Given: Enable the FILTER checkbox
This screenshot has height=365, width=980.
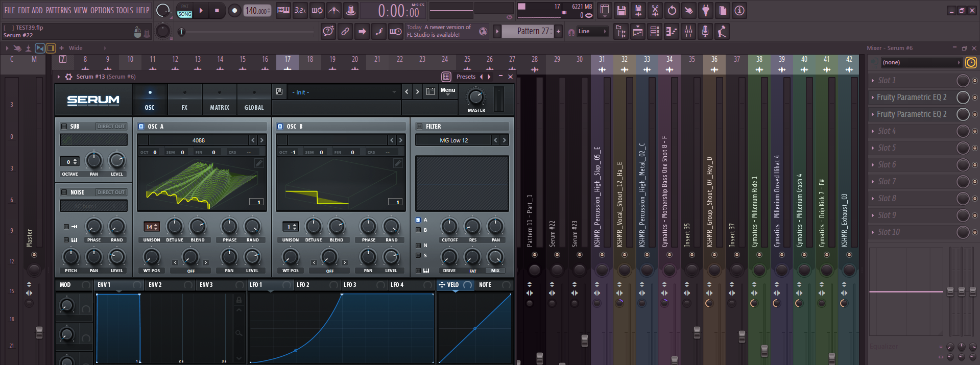Looking at the screenshot, I should point(419,126).
